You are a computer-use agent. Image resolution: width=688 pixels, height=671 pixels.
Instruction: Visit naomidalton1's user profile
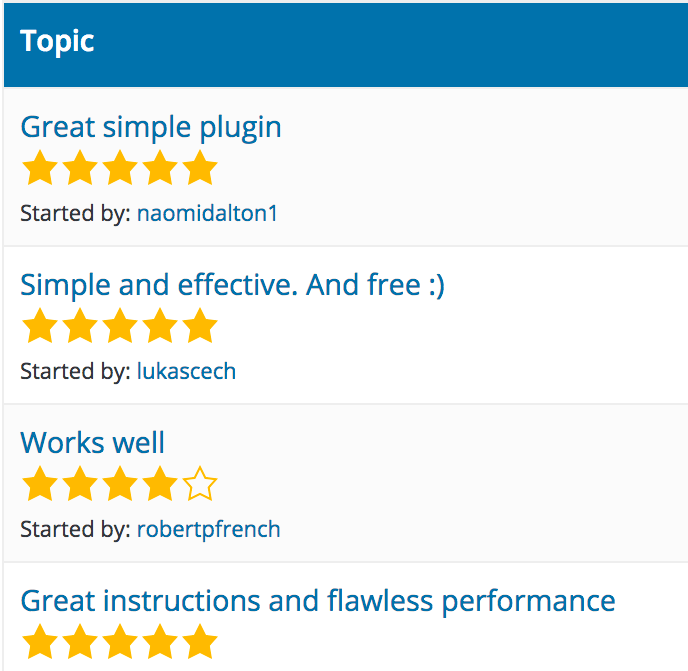click(207, 213)
